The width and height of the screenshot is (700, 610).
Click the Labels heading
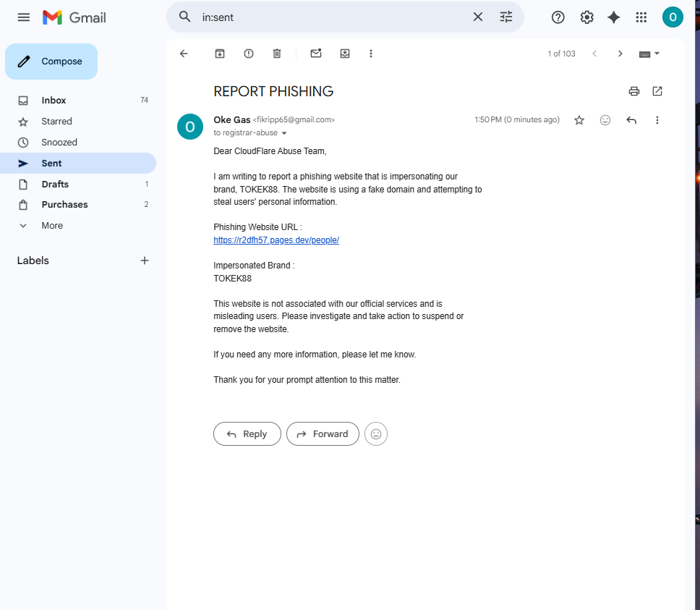pos(33,260)
